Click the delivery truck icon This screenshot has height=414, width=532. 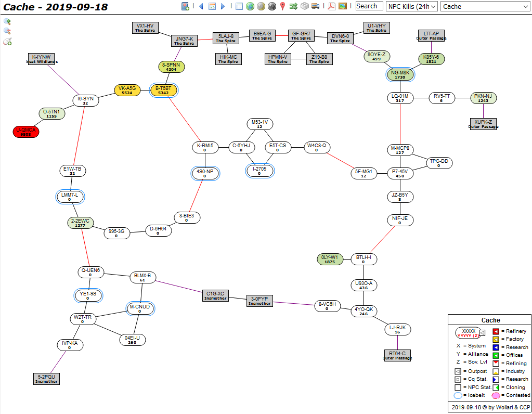point(316,6)
